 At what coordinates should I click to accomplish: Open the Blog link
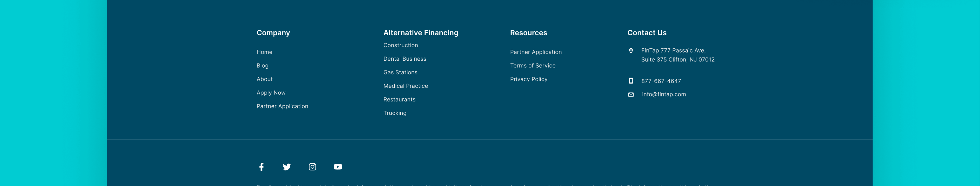[263, 65]
